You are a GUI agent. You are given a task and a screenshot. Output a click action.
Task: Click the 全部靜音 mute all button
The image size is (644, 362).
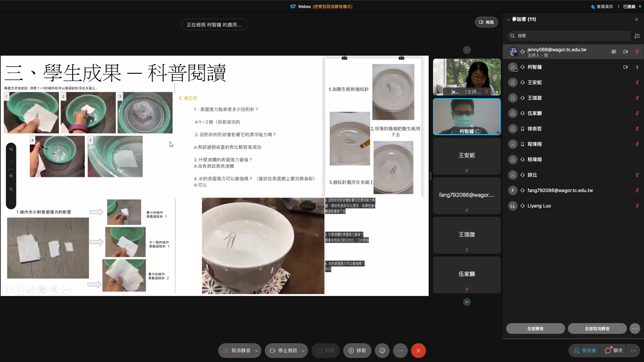pos(535,328)
